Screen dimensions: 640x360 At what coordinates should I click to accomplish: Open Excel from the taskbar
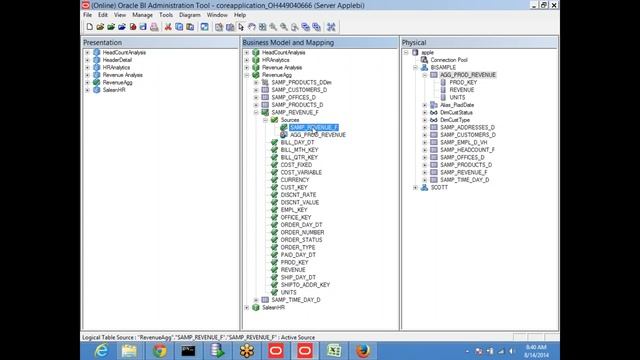[334, 351]
